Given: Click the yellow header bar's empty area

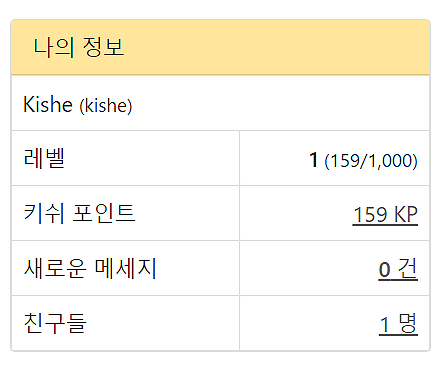Looking at the screenshot, I should pos(277,47).
